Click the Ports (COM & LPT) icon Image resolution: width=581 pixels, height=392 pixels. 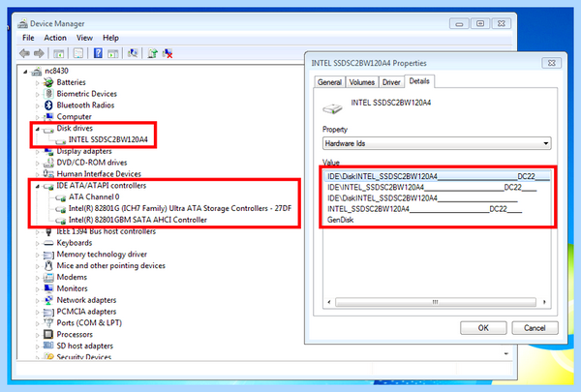(x=48, y=322)
